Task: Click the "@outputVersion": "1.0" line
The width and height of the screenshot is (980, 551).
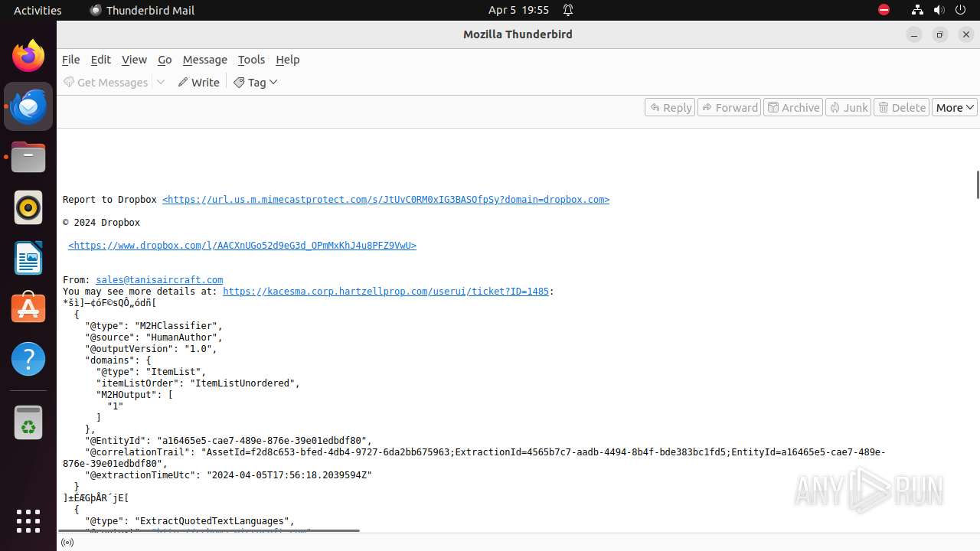Action: (x=151, y=349)
